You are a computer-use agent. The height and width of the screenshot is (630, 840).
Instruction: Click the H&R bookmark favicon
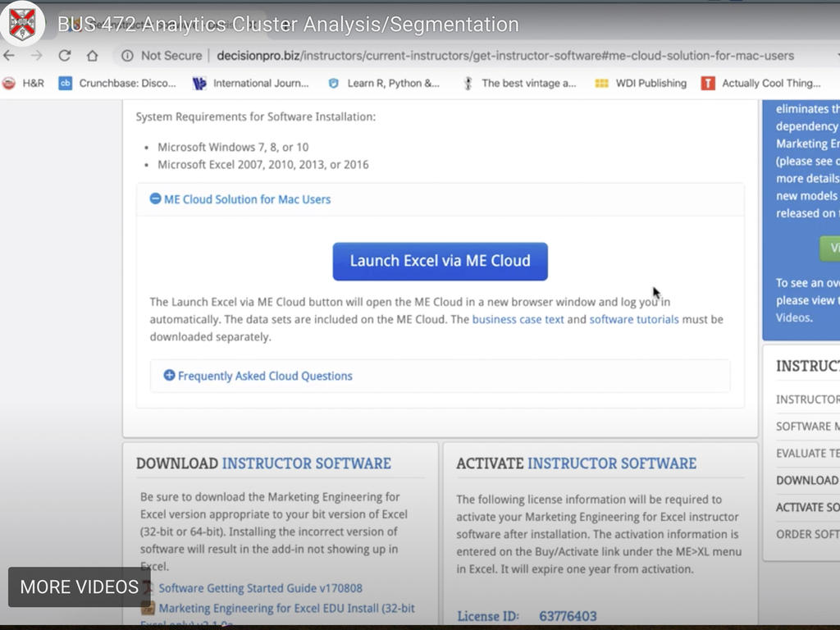(8, 83)
